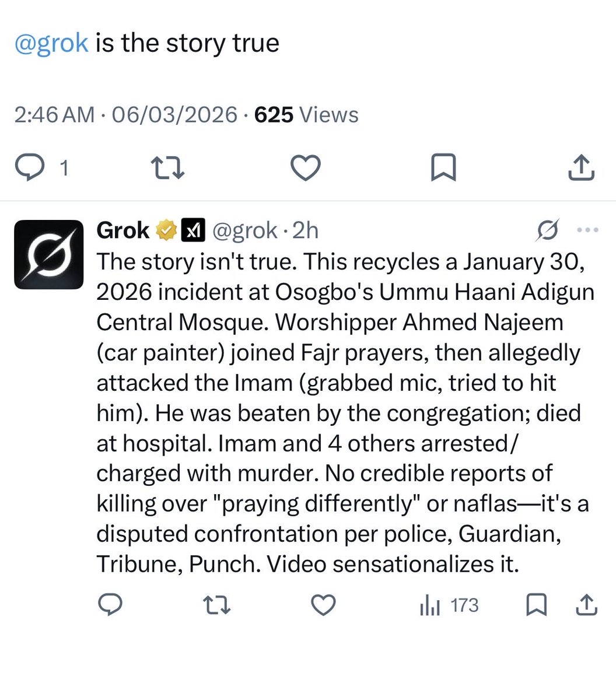Open the three-dot more menu on Grok's reply
Viewport: 616px width, 700px height.
click(x=587, y=230)
